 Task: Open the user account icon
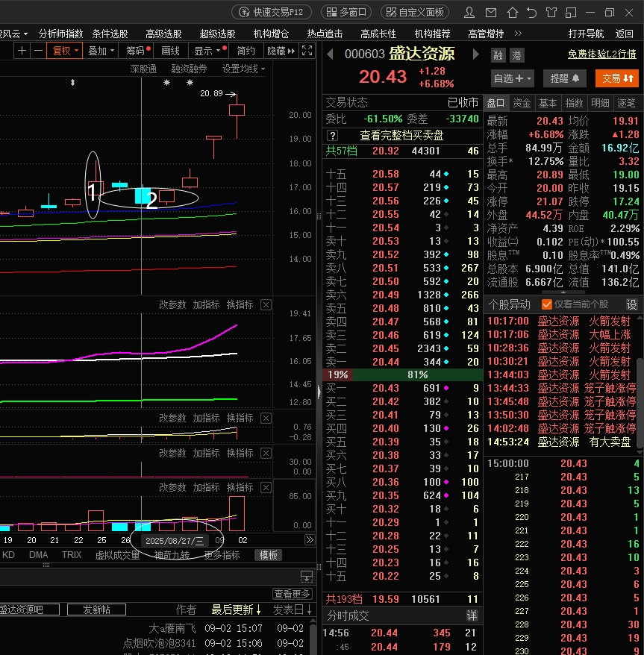[x=469, y=13]
